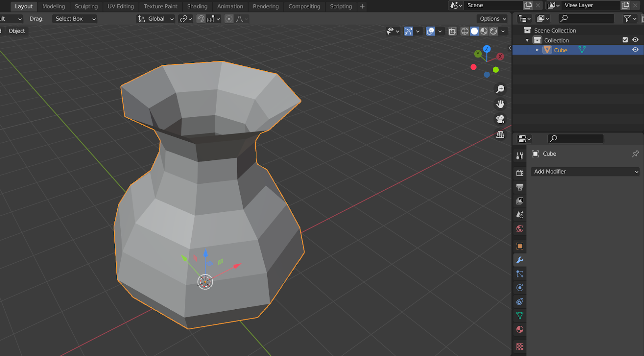Viewport: 644px width, 356px height.
Task: Open the Particles properties tab
Action: tap(520, 274)
